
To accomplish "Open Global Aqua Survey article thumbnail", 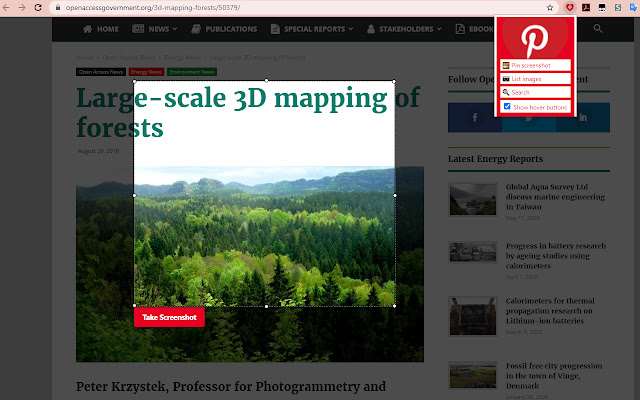I will (473, 200).
